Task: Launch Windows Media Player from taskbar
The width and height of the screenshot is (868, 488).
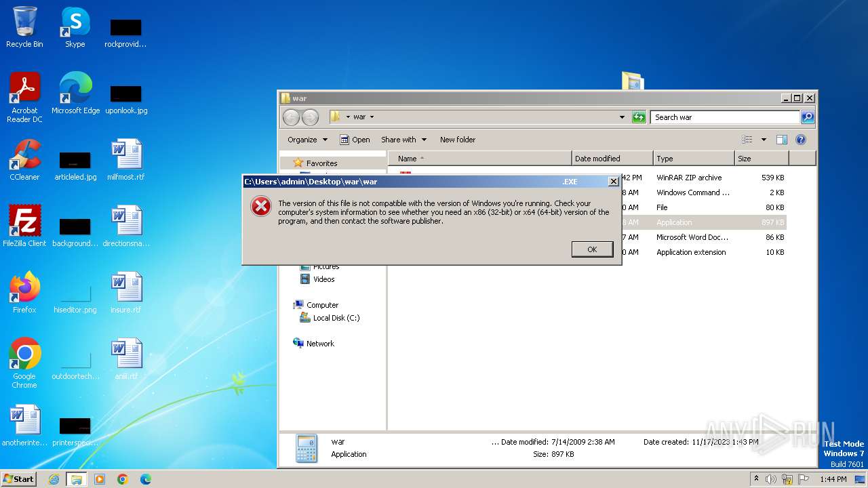Action: point(100,479)
